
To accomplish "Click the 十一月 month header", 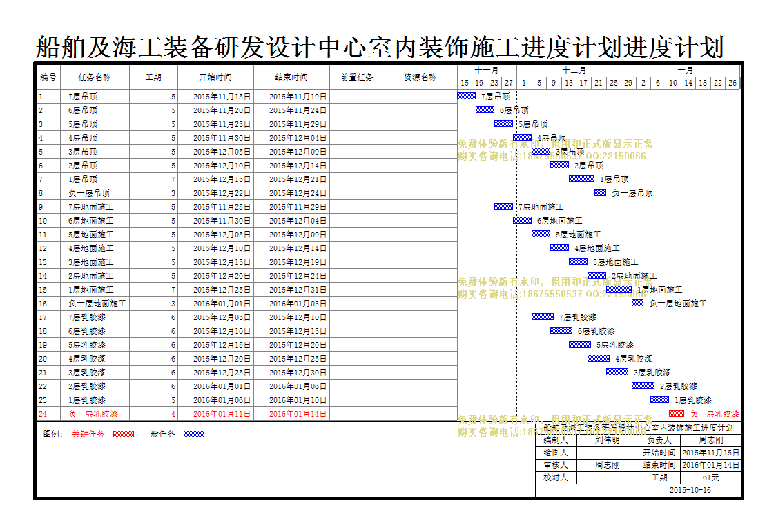I will (487, 70).
